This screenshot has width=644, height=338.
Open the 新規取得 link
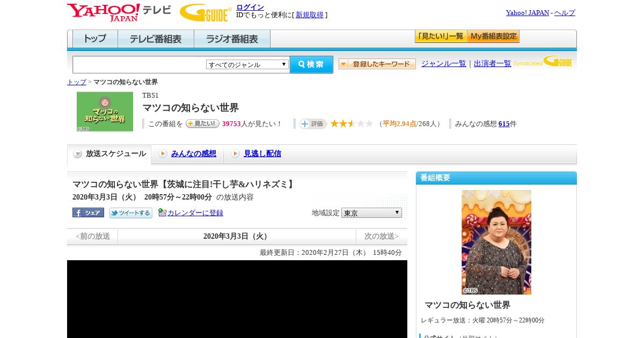[x=310, y=15]
